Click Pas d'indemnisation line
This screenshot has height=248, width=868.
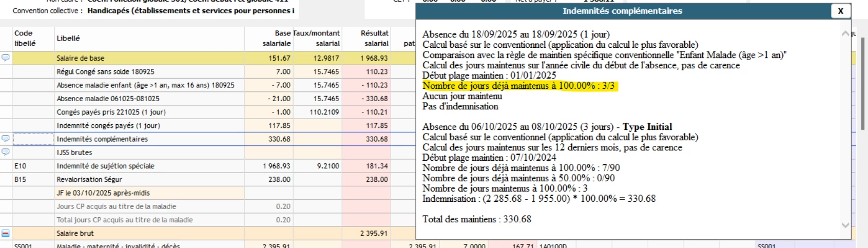(460, 106)
